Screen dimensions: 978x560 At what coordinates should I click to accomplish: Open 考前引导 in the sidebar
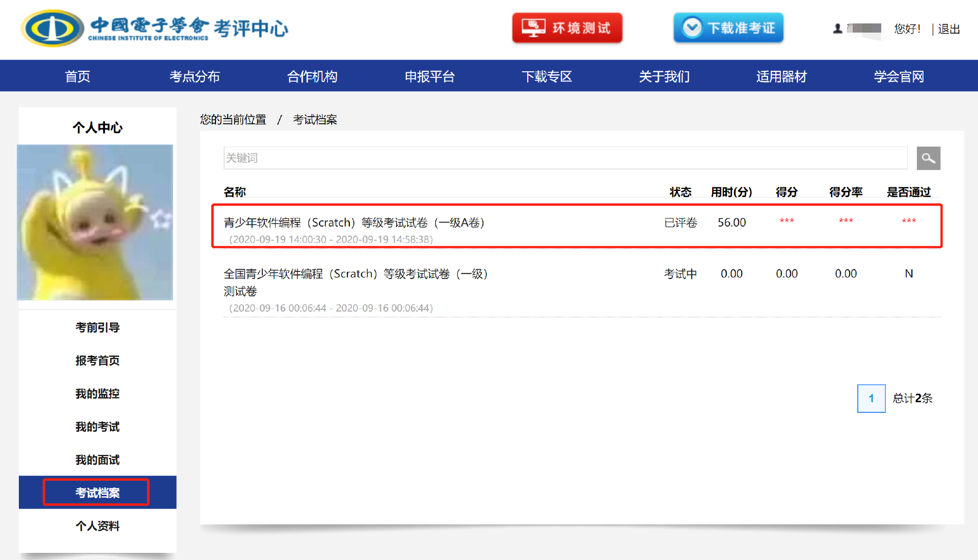tap(97, 327)
